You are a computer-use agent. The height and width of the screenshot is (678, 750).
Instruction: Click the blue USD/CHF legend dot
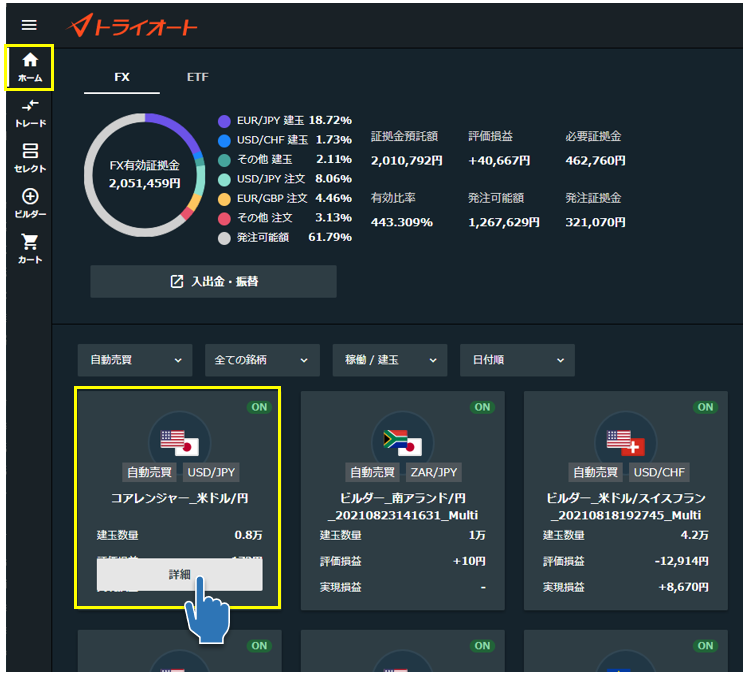click(x=224, y=141)
